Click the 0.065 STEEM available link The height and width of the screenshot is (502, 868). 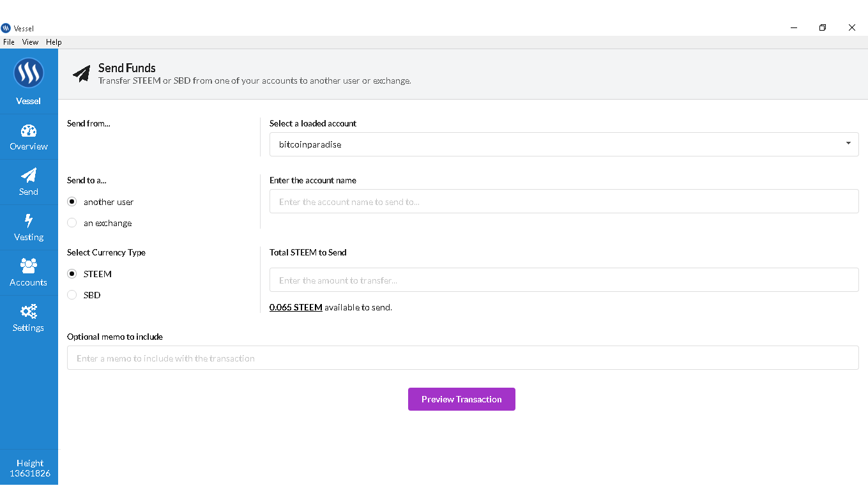point(296,307)
